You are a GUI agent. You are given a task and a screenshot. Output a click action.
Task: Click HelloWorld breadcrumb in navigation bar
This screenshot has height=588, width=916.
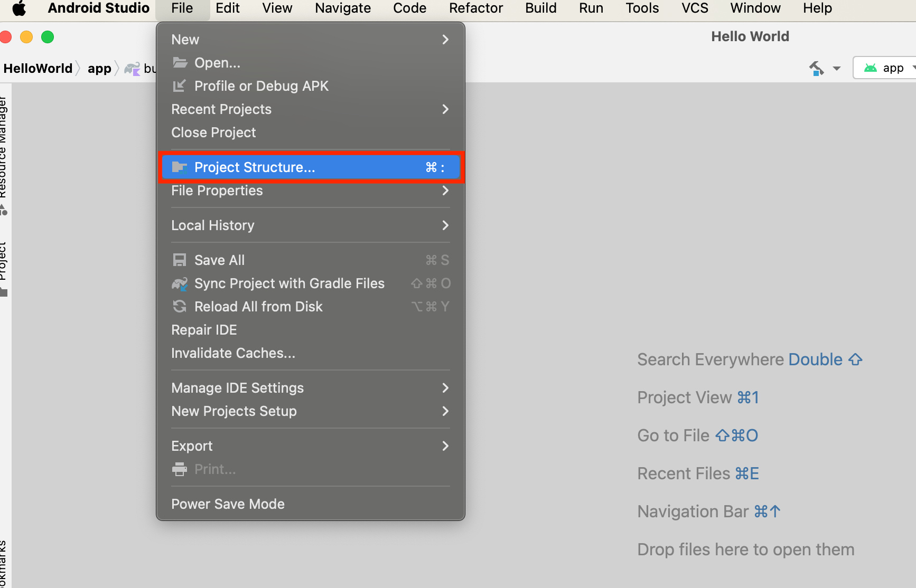click(x=38, y=69)
